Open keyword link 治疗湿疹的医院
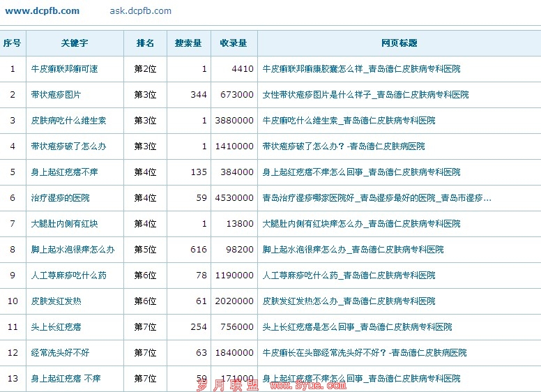This screenshot has height=392, width=541. pos(60,198)
